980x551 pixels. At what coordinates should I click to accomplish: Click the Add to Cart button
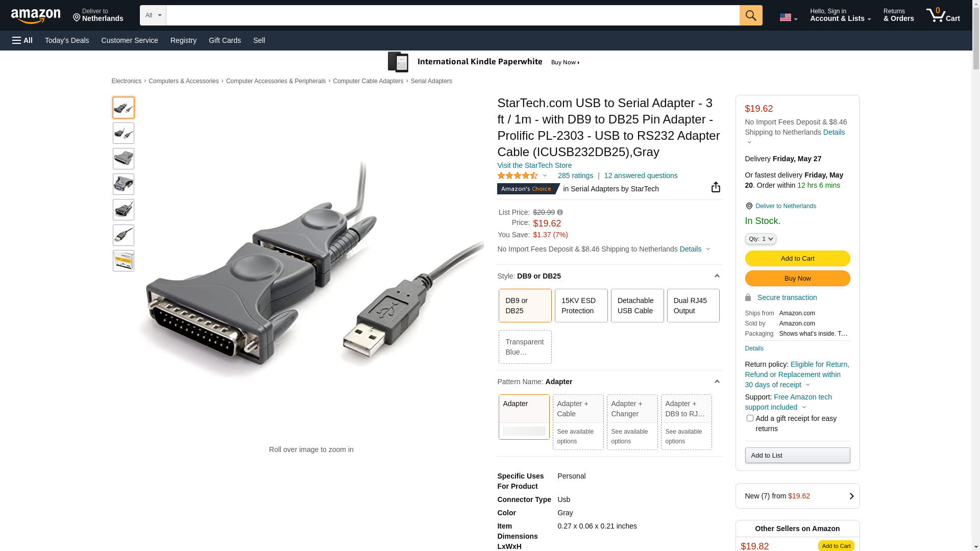[x=797, y=258]
